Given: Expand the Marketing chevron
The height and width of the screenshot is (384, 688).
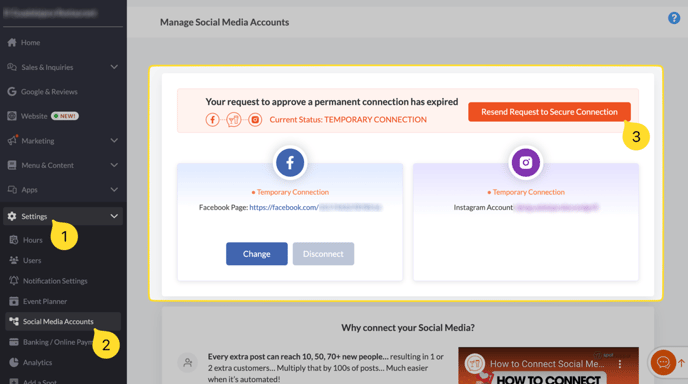Looking at the screenshot, I should click(114, 140).
